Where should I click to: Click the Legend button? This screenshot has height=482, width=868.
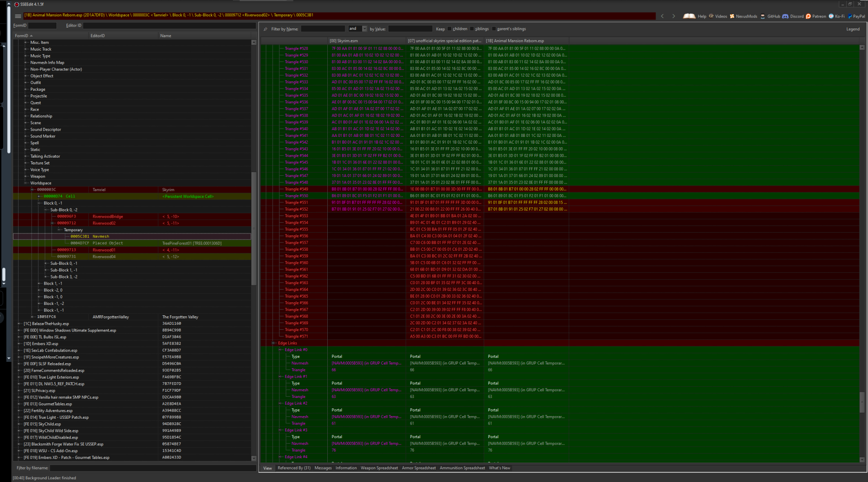pos(853,29)
